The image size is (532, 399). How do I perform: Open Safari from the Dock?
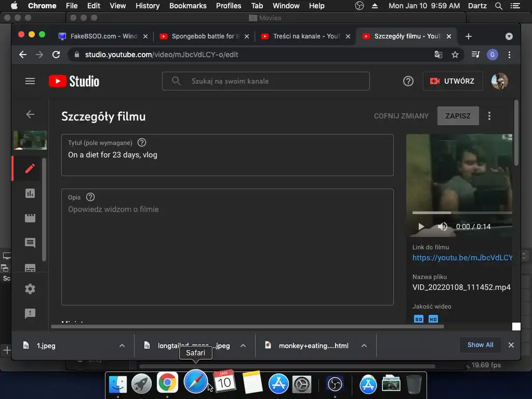tap(195, 382)
